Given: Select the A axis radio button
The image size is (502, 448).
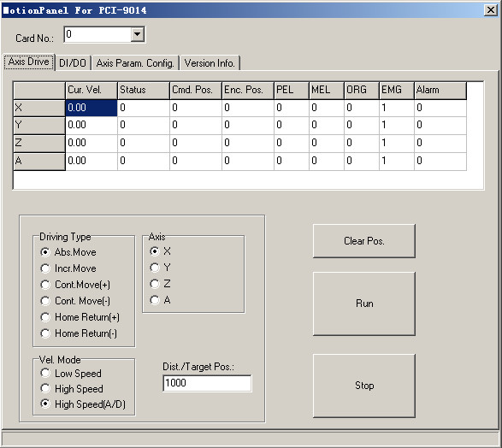Looking at the screenshot, I should (161, 300).
